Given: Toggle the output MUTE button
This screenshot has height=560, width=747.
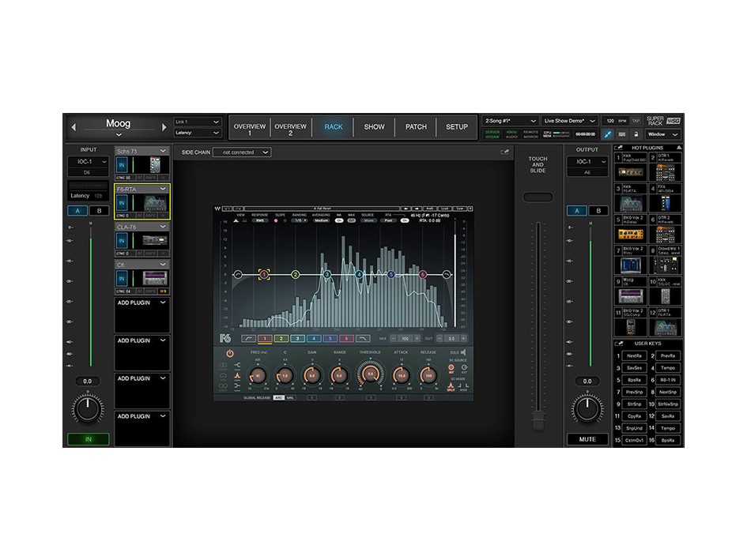Looking at the screenshot, I should click(x=587, y=439).
